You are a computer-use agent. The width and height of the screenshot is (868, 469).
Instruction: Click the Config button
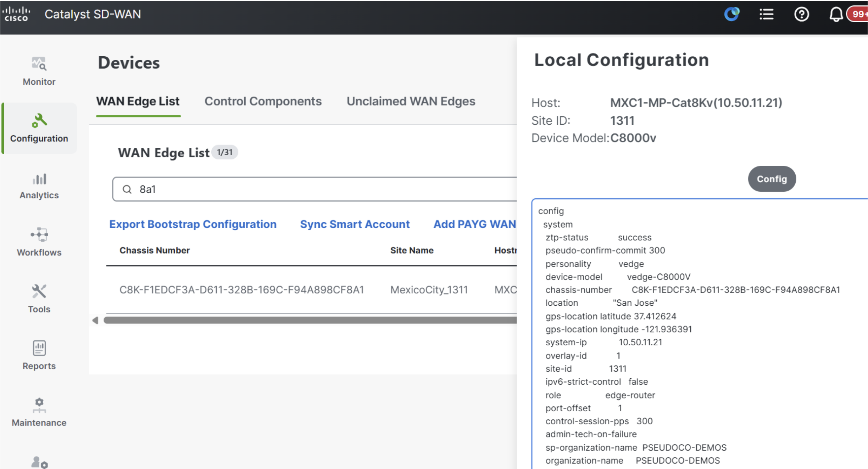(x=772, y=179)
